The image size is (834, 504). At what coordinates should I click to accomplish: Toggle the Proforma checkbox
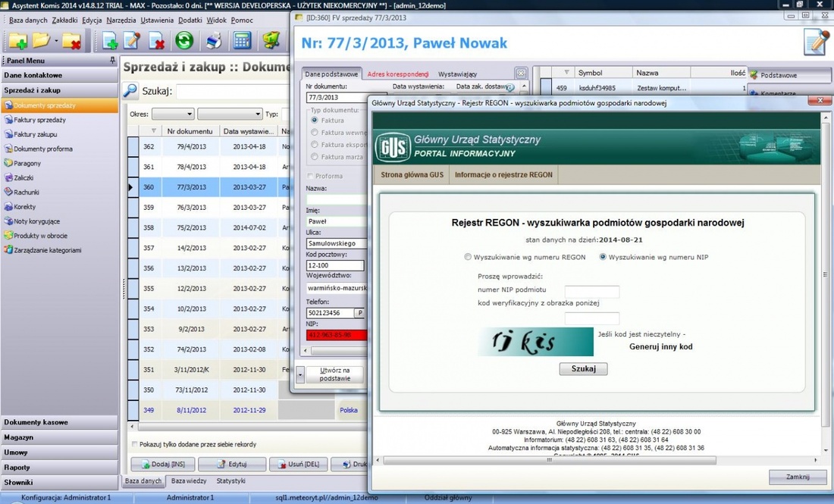(310, 176)
